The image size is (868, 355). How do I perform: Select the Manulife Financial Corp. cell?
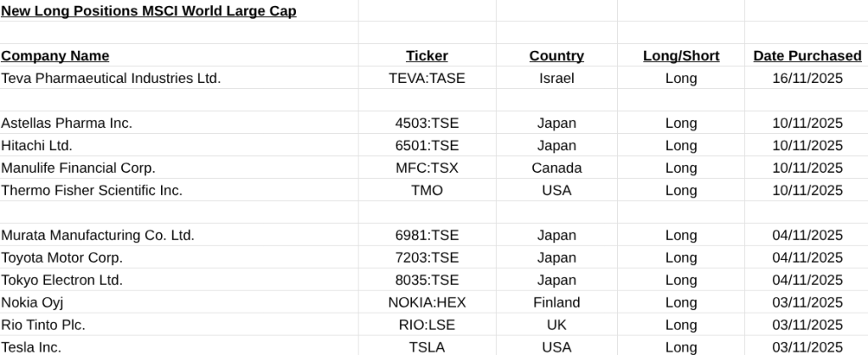pyautogui.click(x=79, y=168)
